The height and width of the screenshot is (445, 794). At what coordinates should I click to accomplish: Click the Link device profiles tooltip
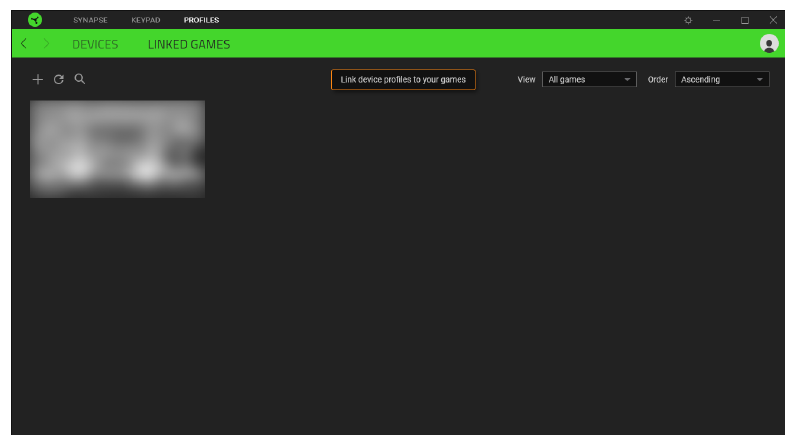tap(403, 79)
